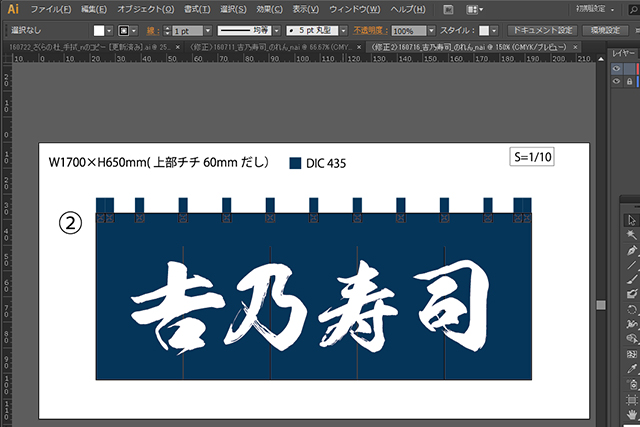Select the Paintbrush tool
Image resolution: width=640 pixels, height=427 pixels.
[631, 279]
